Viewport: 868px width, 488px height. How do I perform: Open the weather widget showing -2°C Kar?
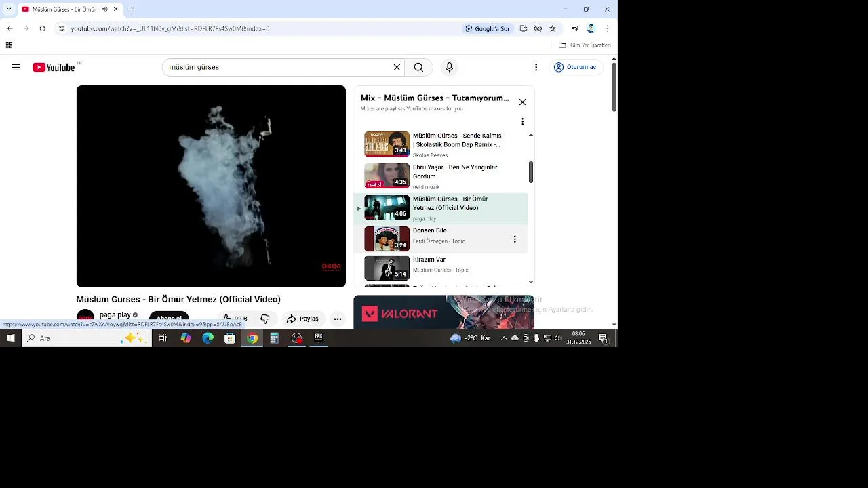pos(471,338)
